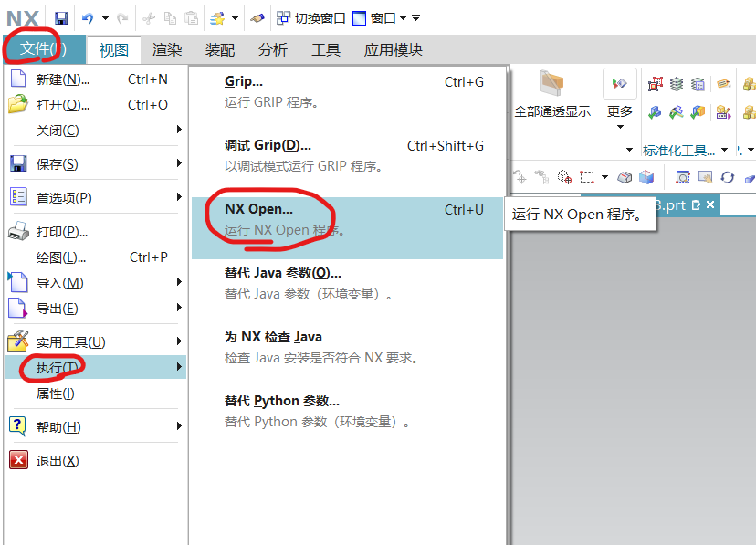
Task: Click the blue shaded cube icon
Action: pyautogui.click(x=646, y=177)
